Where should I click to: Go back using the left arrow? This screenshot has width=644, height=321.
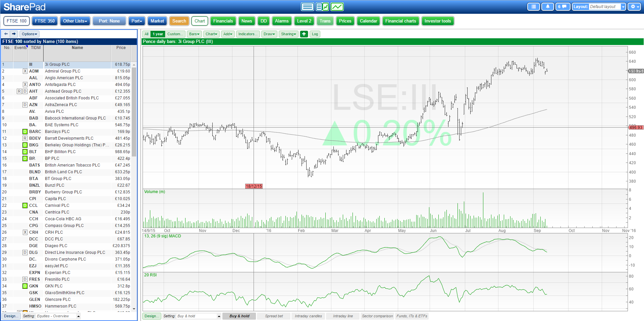pyautogui.click(x=6, y=34)
